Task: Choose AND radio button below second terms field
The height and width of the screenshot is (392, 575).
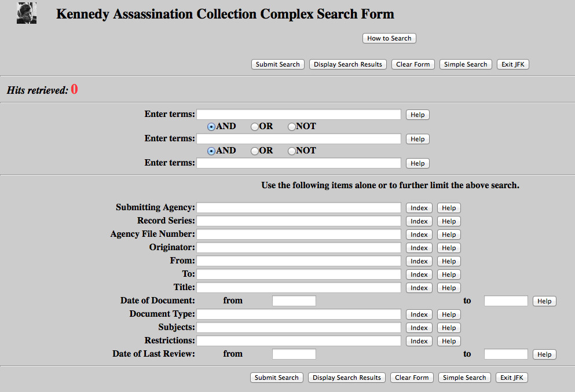Action: (x=211, y=151)
